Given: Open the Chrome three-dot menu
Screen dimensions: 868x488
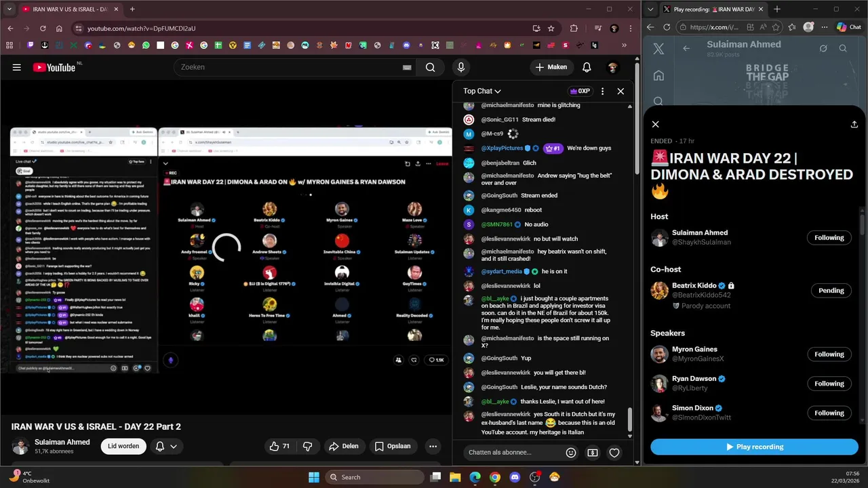Looking at the screenshot, I should tap(630, 28).
